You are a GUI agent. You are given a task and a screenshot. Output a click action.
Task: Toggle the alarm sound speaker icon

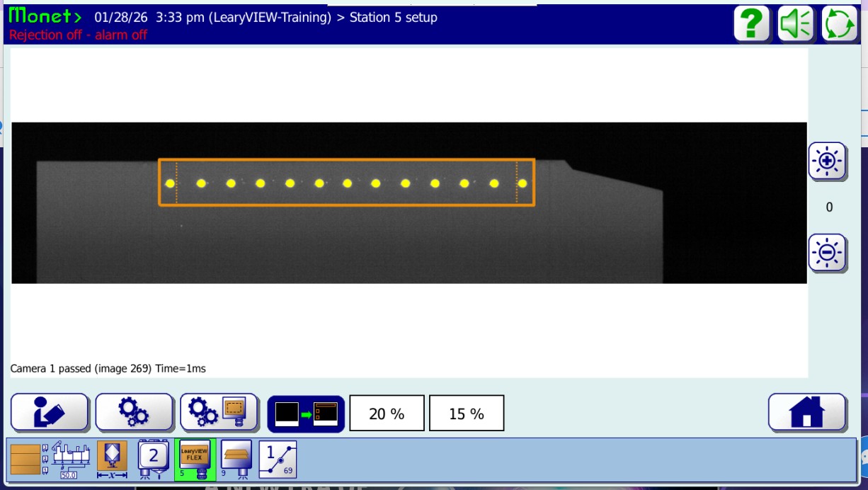pyautogui.click(x=796, y=24)
